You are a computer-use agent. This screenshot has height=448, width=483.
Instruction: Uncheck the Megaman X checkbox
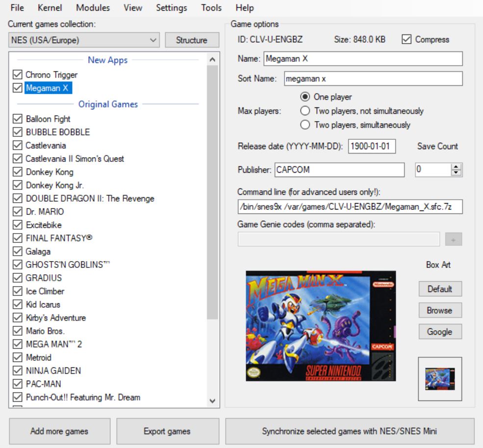point(18,88)
